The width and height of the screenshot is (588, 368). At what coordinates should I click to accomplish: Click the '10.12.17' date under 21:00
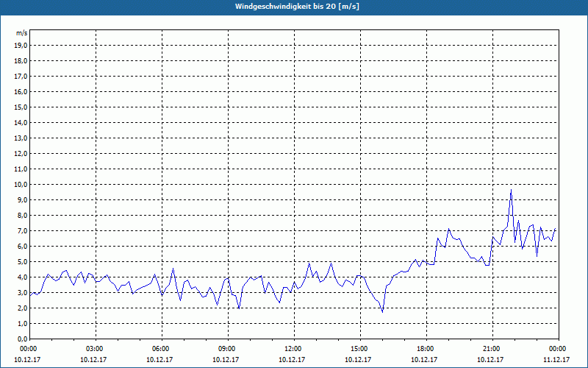[x=490, y=359]
